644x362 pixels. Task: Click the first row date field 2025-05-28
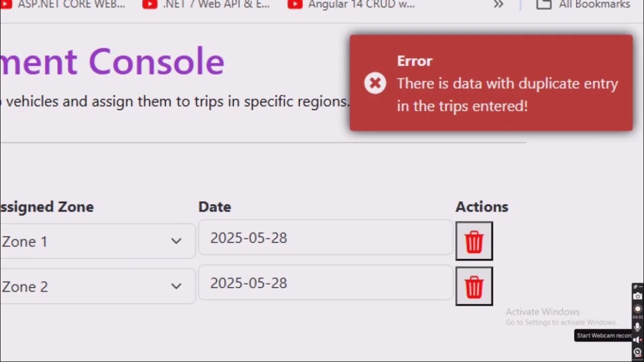click(326, 238)
